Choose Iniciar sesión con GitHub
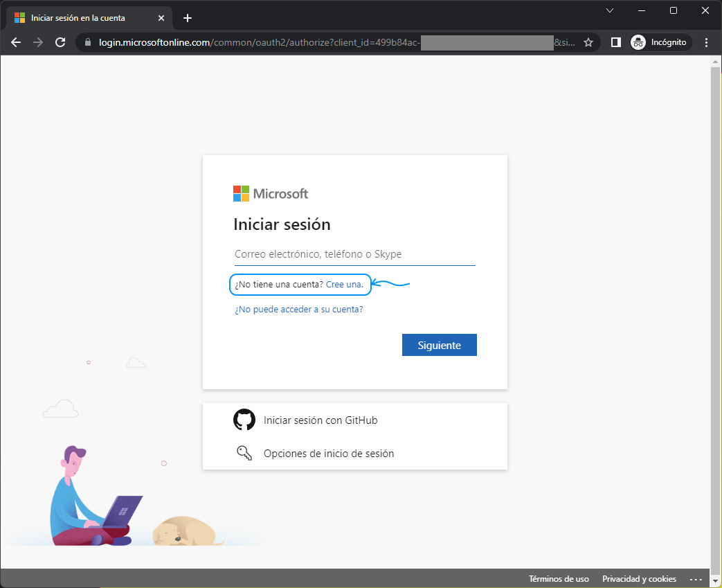The width and height of the screenshot is (722, 588). click(x=355, y=420)
